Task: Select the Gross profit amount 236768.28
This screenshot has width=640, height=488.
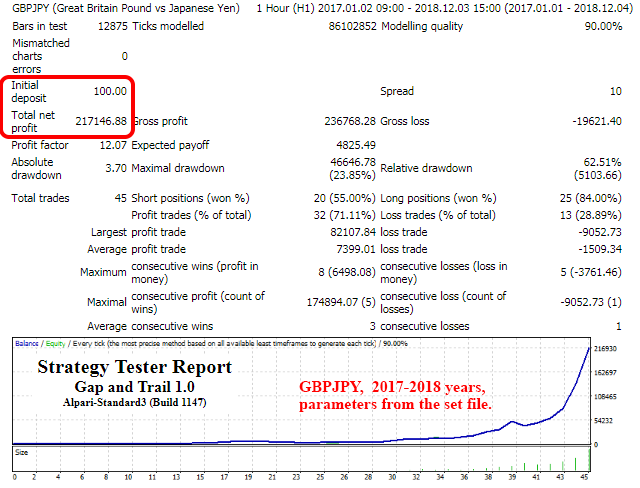Action: tap(343, 120)
